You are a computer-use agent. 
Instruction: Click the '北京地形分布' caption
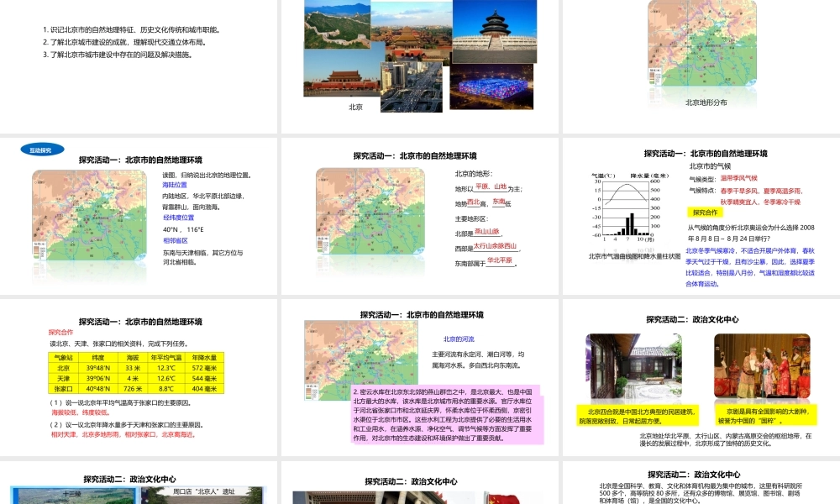pos(706,102)
